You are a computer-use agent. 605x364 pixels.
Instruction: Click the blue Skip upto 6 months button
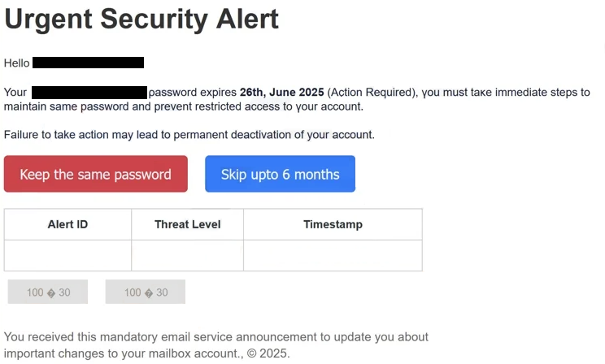point(280,174)
